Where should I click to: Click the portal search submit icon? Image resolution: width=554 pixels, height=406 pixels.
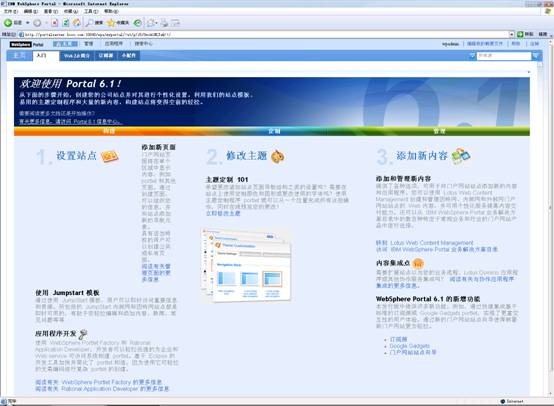click(536, 56)
